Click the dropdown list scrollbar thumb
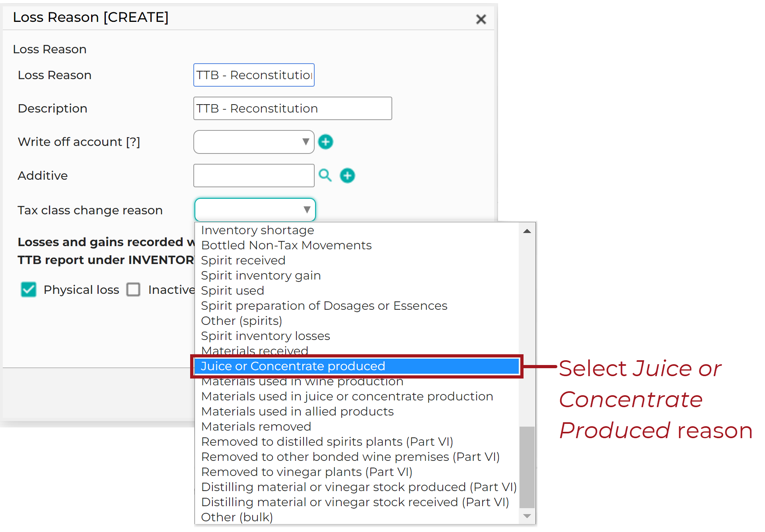The width and height of the screenshot is (765, 532). pos(527,467)
